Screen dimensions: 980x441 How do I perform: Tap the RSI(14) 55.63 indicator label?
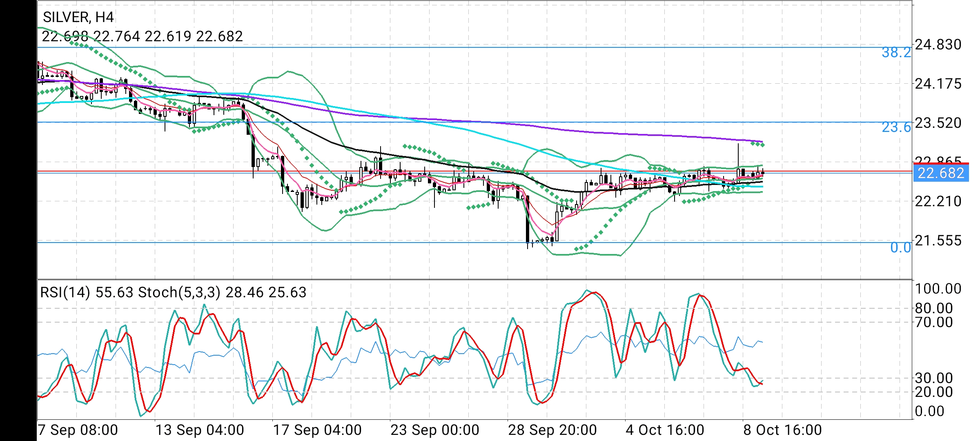click(x=87, y=292)
